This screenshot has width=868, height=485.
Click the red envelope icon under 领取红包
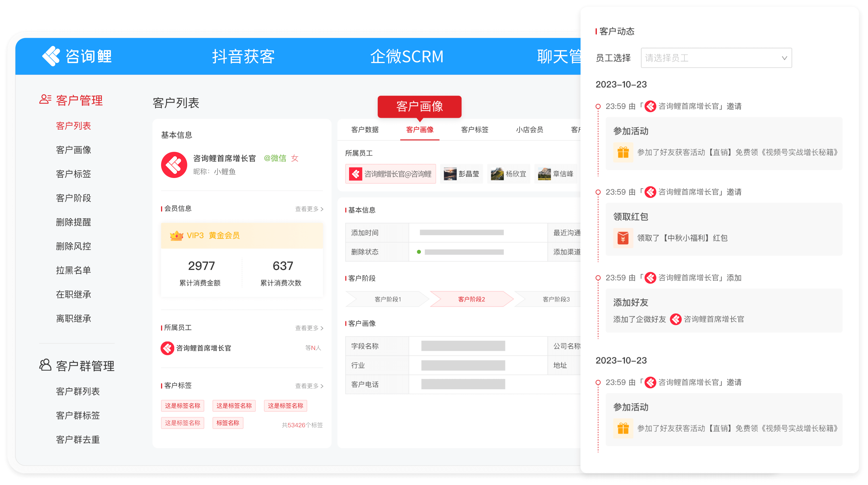(623, 238)
